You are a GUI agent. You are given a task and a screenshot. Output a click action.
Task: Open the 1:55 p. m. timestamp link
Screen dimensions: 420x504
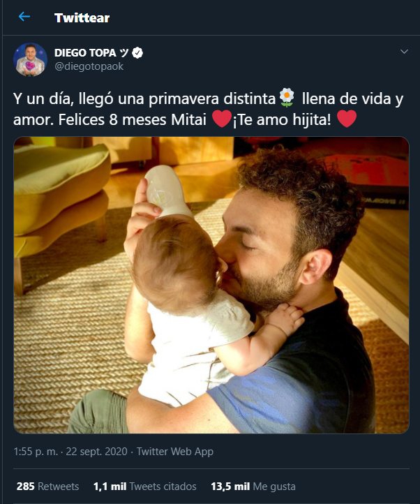pos(36,452)
